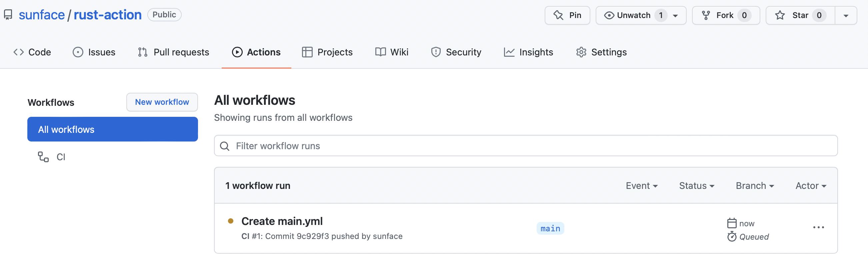Open the star lists dropdown arrow

coord(846,16)
